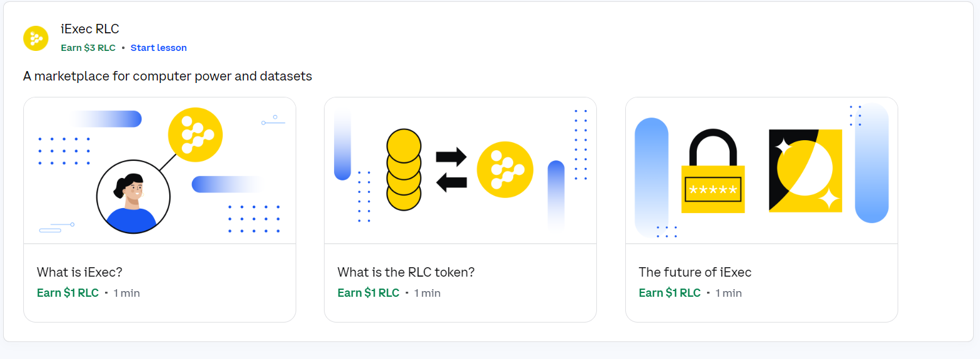Click Earn $1 RLC under future of iExec
Image resolution: width=980 pixels, height=359 pixels.
coord(670,293)
